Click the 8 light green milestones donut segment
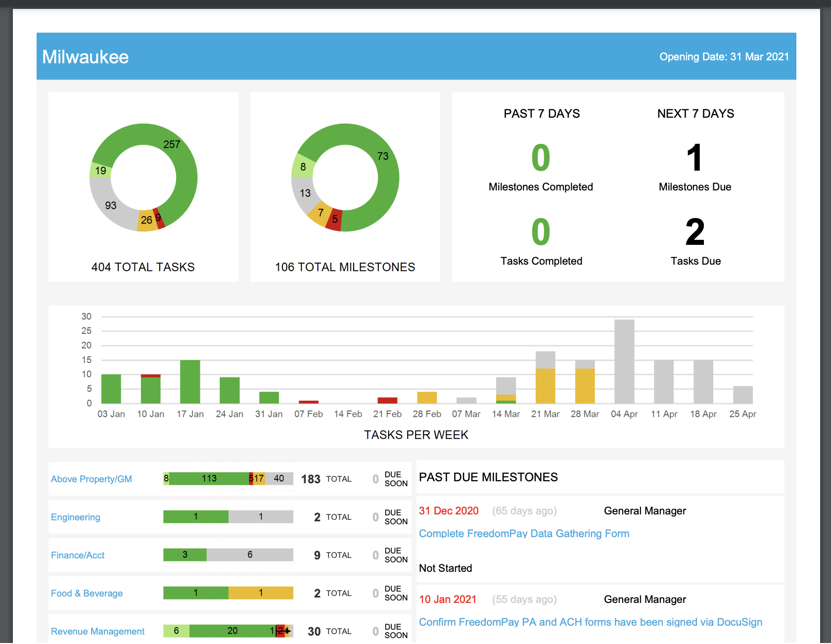Screen dimensions: 831x644 pyautogui.click(x=303, y=167)
